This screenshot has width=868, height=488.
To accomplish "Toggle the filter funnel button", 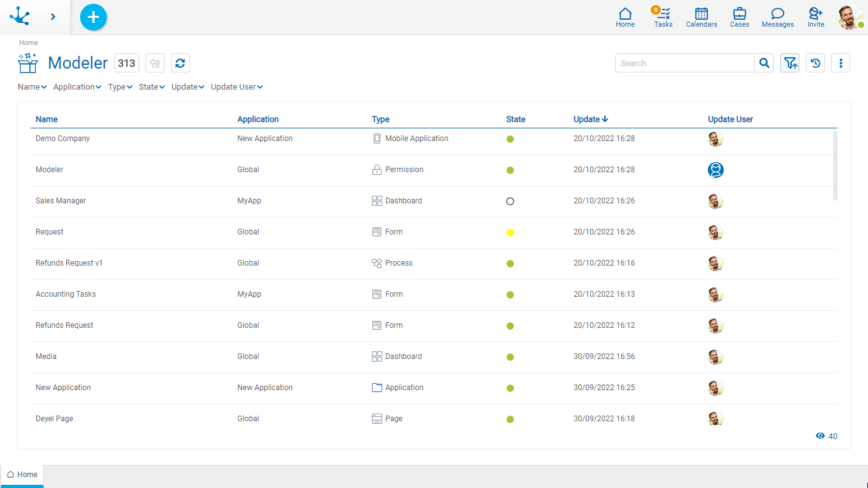I will pyautogui.click(x=790, y=63).
